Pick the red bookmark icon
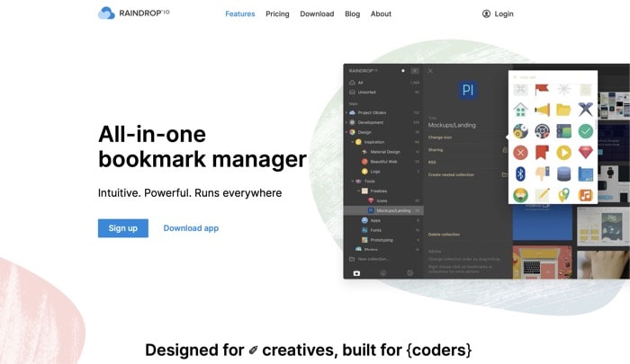 542,153
